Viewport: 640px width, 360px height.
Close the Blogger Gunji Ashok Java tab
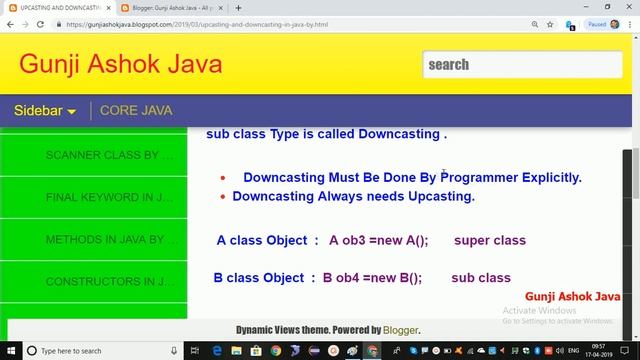click(220, 8)
